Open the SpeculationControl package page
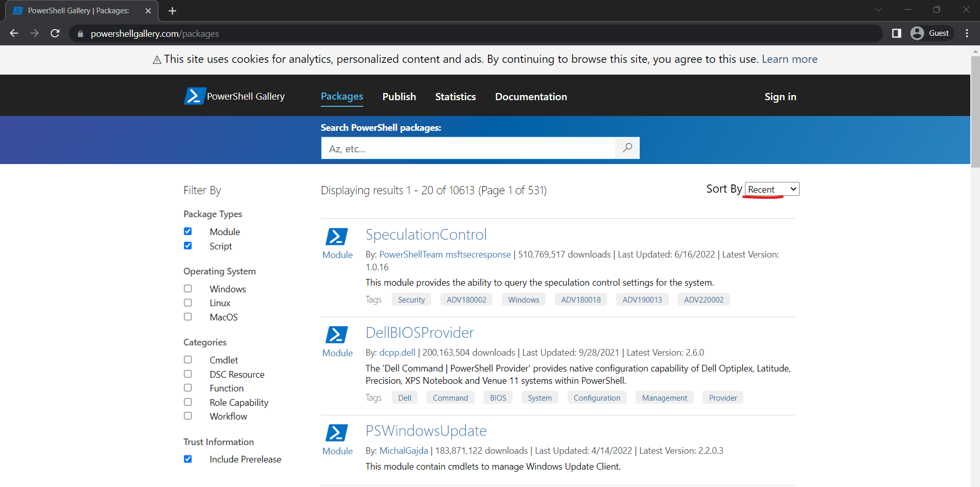980x487 pixels. tap(426, 234)
